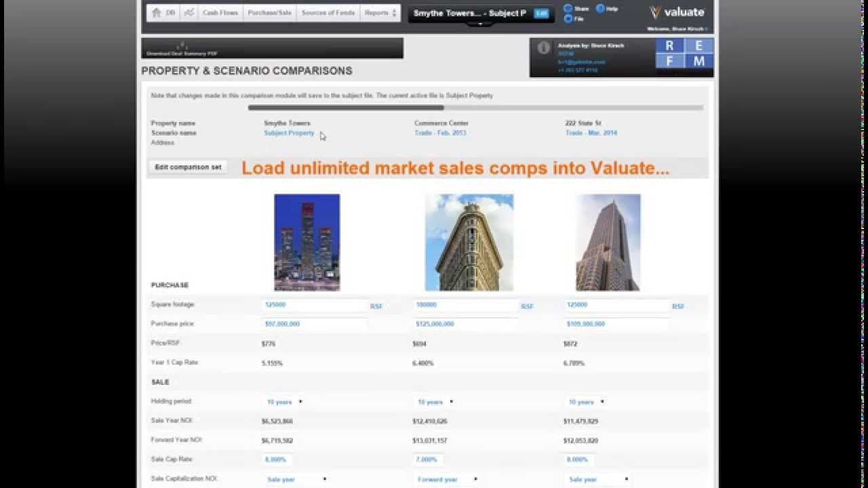Viewport: 868px width, 488px height.
Task: Click 222 State St sale cap rate field
Action: tap(580, 460)
